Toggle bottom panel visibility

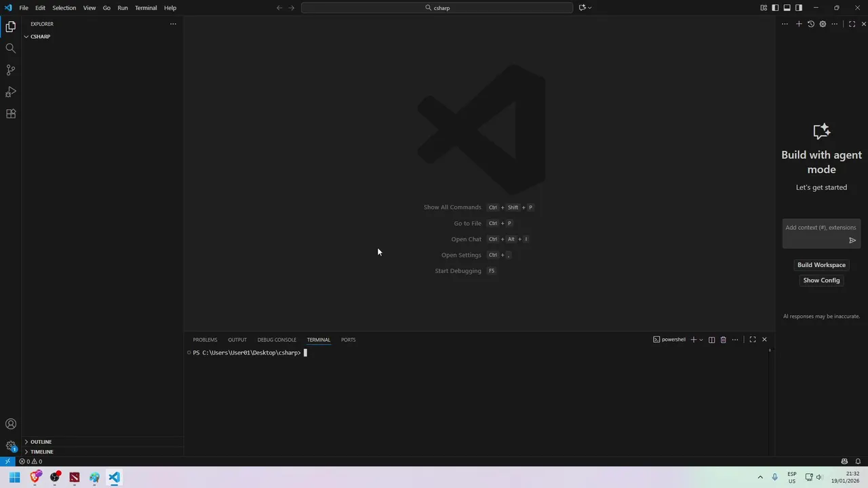tap(787, 7)
